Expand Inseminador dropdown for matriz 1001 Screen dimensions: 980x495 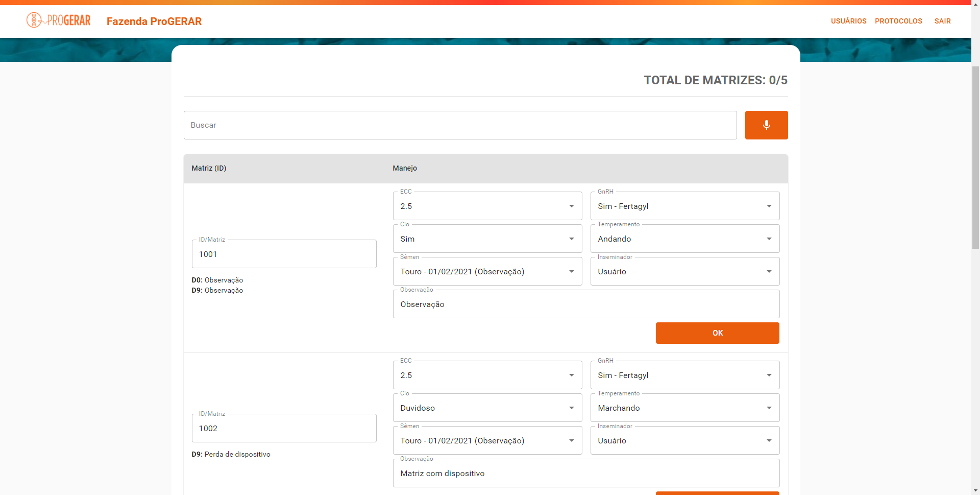(x=684, y=272)
